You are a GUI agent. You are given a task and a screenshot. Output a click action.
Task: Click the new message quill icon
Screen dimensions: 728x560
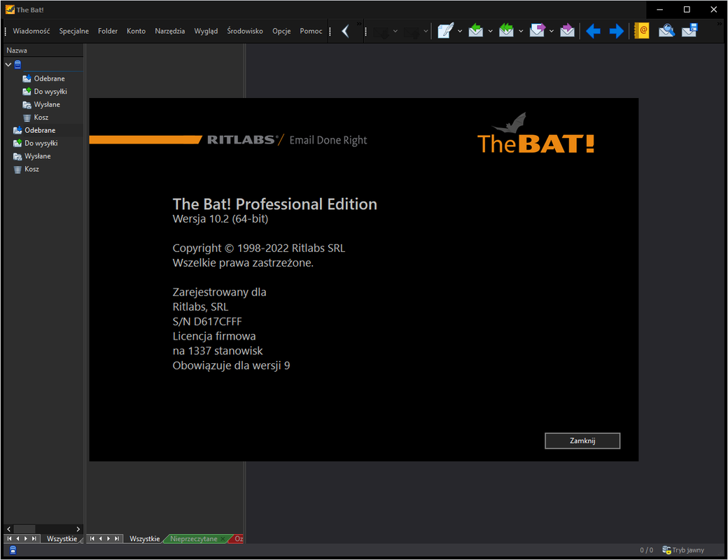tap(445, 31)
